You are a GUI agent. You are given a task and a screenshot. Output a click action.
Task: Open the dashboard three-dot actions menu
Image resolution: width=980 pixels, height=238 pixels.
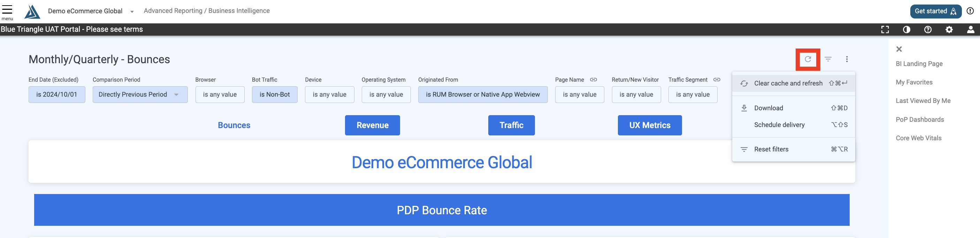847,59
